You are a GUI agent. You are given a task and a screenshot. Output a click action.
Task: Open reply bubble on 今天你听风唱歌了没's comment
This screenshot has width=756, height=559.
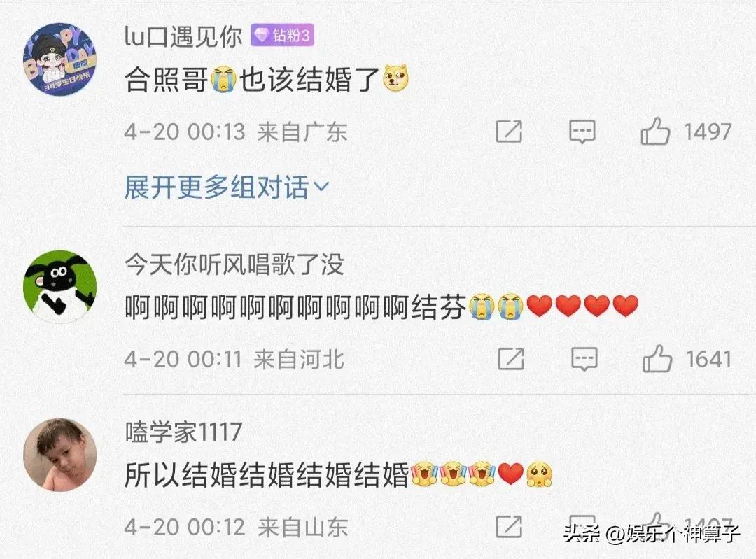[x=584, y=360]
